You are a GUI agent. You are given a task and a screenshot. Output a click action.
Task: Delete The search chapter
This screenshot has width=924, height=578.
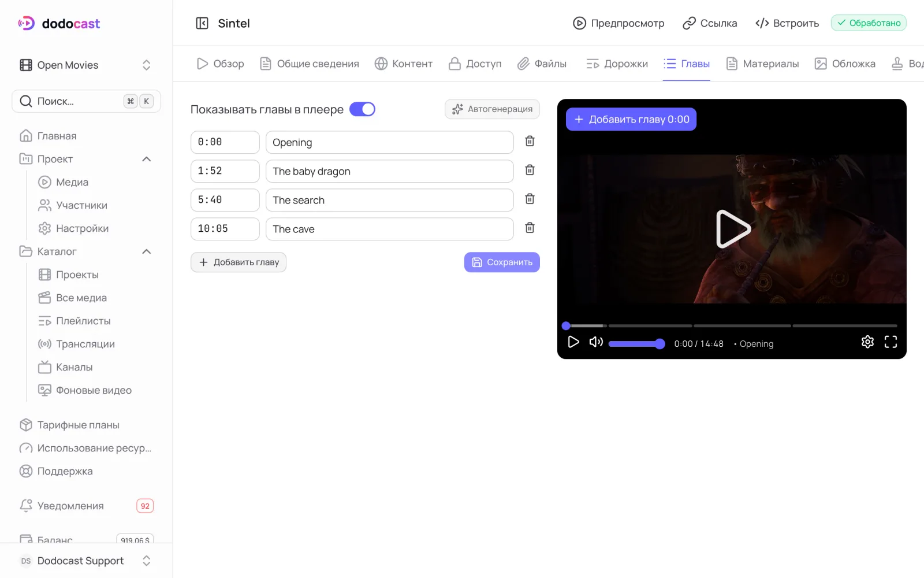[x=530, y=199]
